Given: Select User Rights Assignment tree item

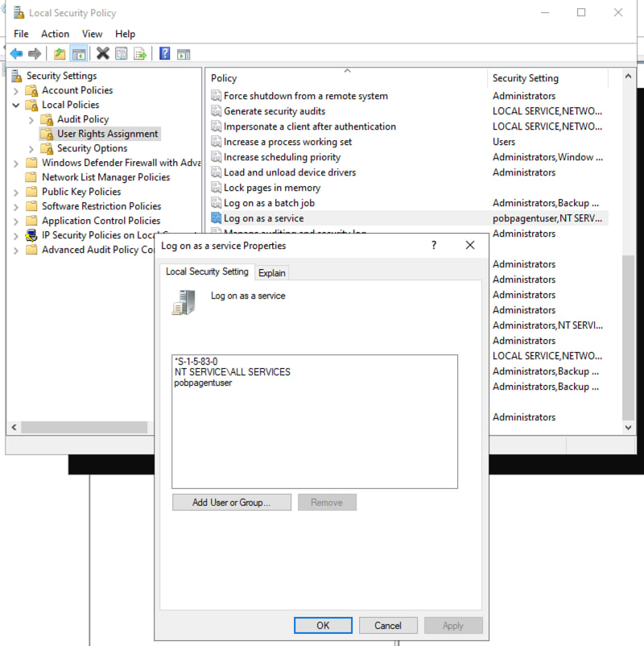Looking at the screenshot, I should (107, 134).
